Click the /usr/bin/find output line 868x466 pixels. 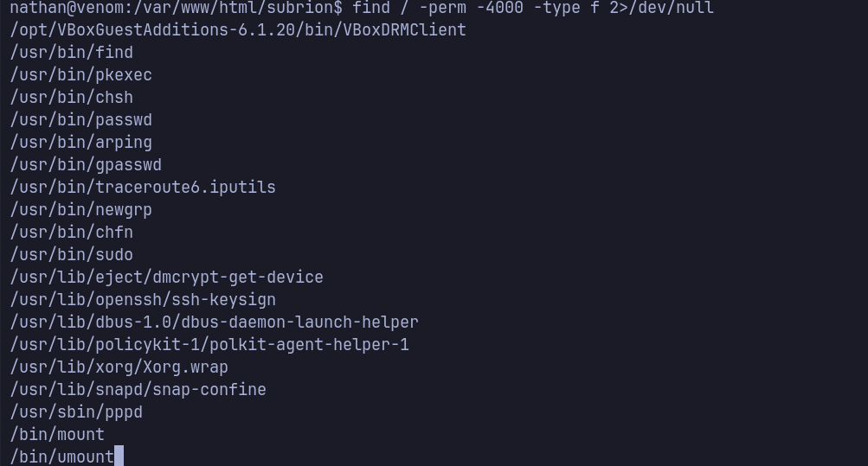point(72,53)
